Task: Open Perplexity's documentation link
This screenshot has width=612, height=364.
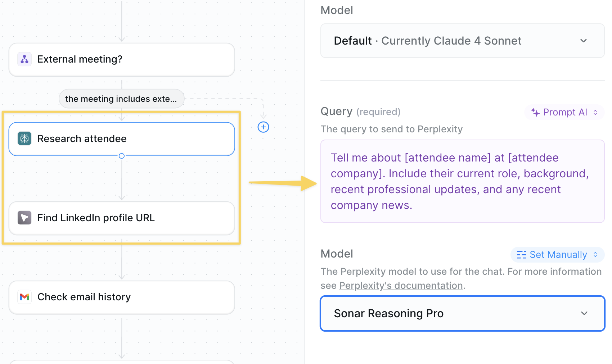Action: (x=401, y=285)
